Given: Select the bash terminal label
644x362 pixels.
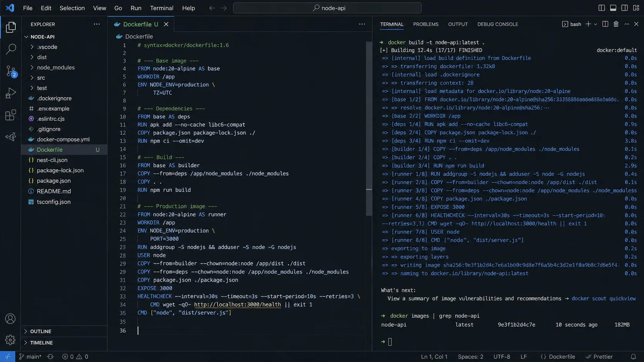Looking at the screenshot, I should (x=572, y=24).
